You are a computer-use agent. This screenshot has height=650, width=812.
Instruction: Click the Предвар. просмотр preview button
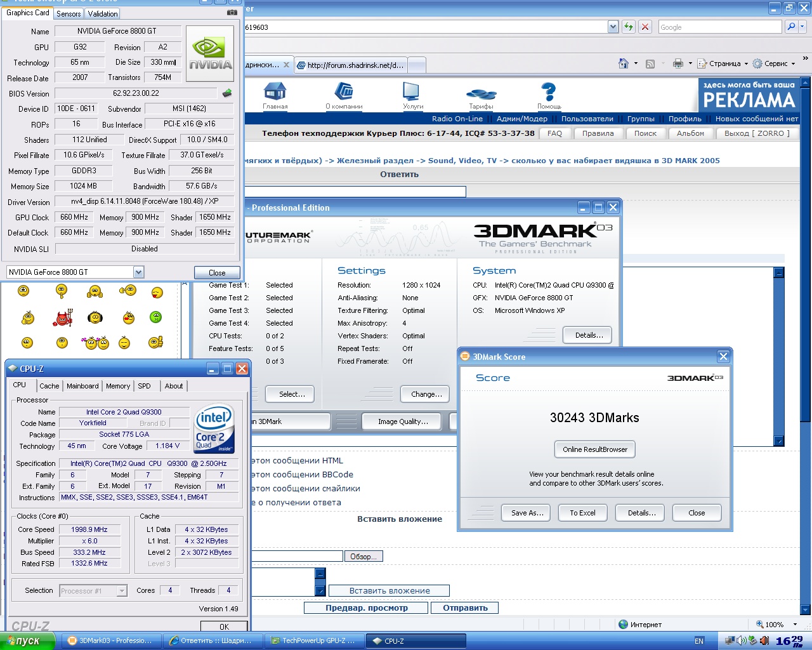click(x=367, y=608)
